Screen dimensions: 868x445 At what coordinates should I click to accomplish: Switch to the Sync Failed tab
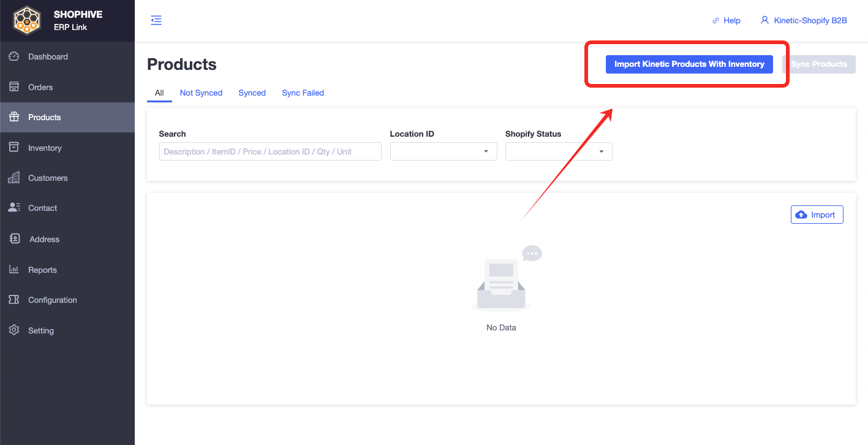click(x=303, y=93)
